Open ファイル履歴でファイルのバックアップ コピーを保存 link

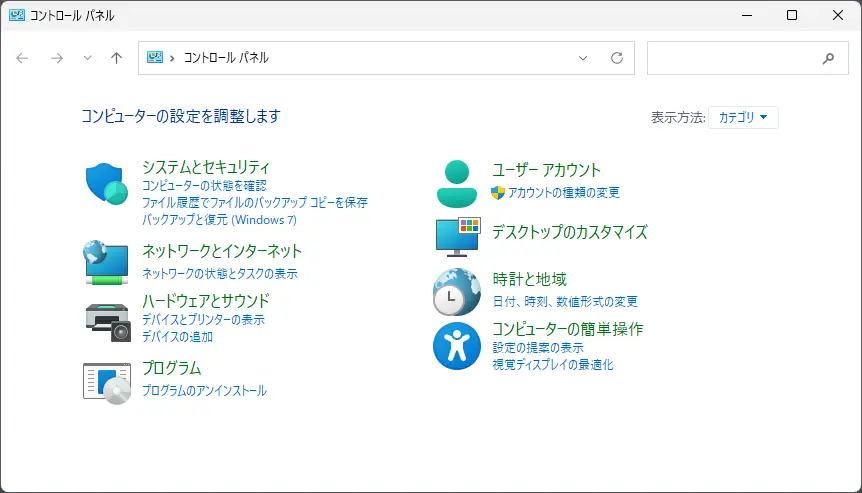click(x=255, y=202)
